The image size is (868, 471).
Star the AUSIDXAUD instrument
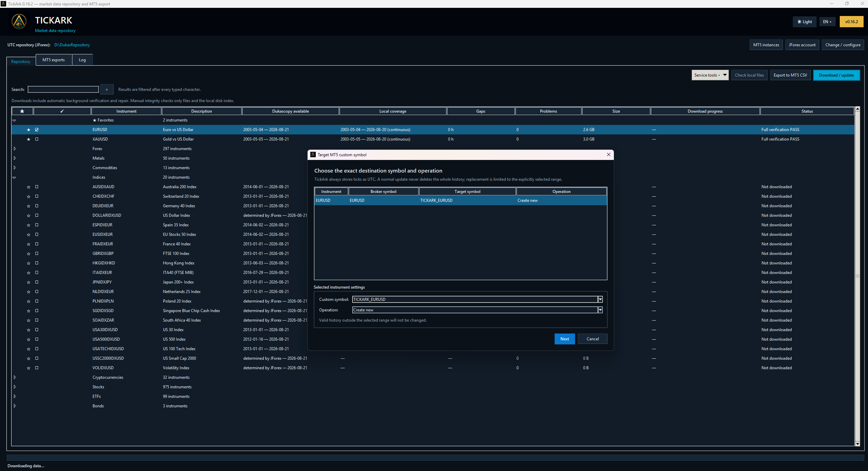(x=29, y=187)
